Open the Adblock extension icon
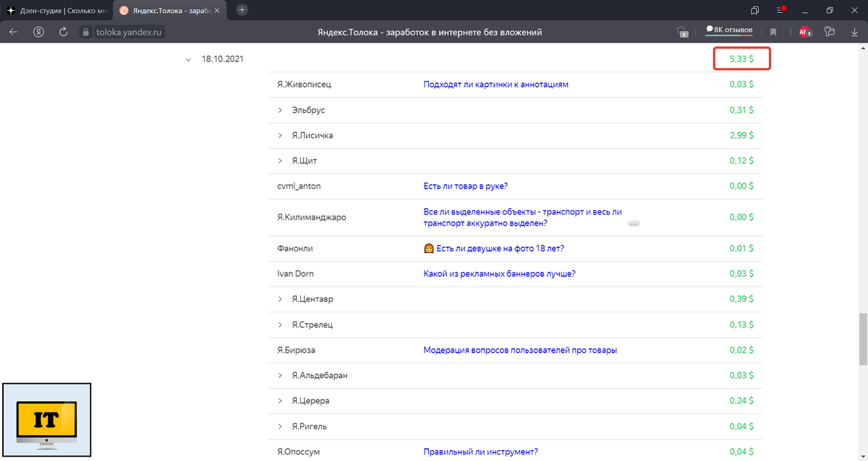This screenshot has height=461, width=868. [805, 32]
